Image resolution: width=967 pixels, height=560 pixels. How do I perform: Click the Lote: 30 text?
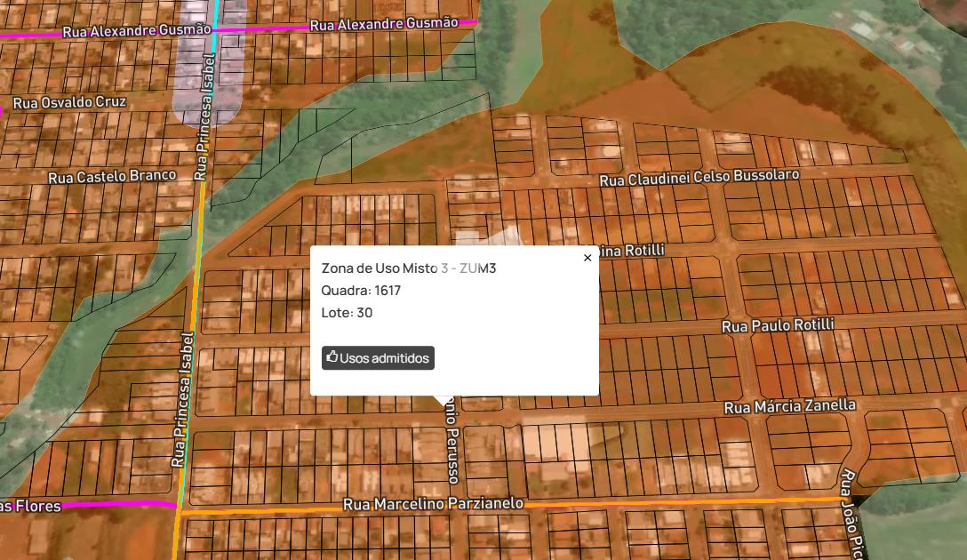click(x=347, y=313)
